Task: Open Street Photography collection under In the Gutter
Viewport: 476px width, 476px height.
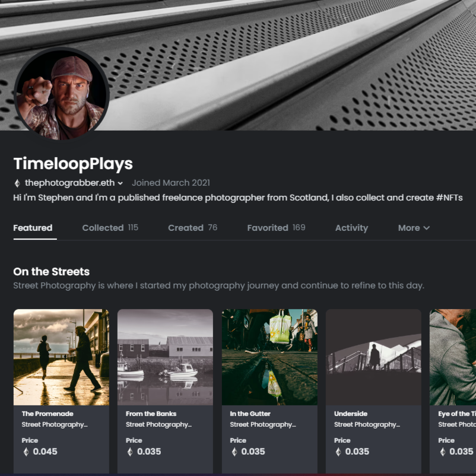Action: 263,424
